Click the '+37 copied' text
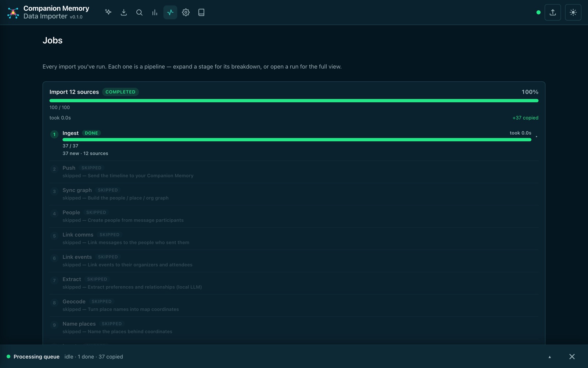588x368 pixels. click(525, 118)
